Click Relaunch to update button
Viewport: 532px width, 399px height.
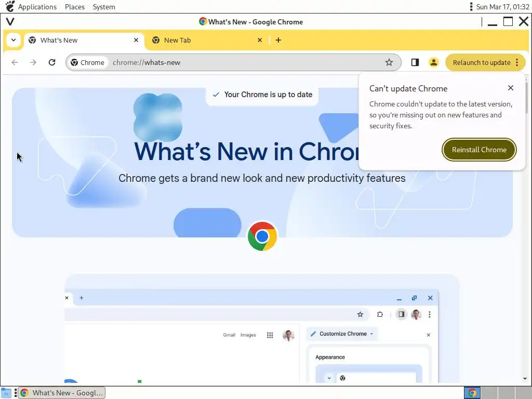[481, 62]
